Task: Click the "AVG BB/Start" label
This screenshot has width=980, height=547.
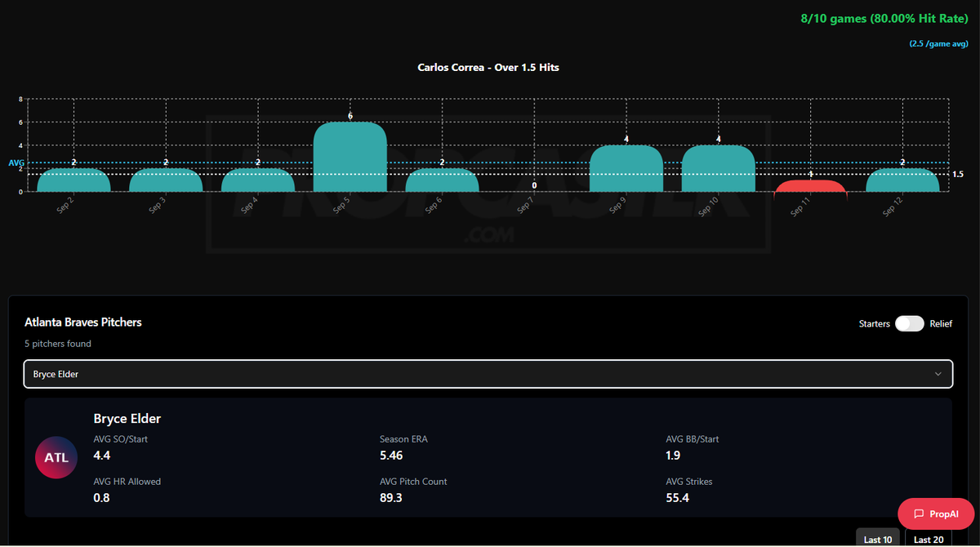Action: pos(693,439)
